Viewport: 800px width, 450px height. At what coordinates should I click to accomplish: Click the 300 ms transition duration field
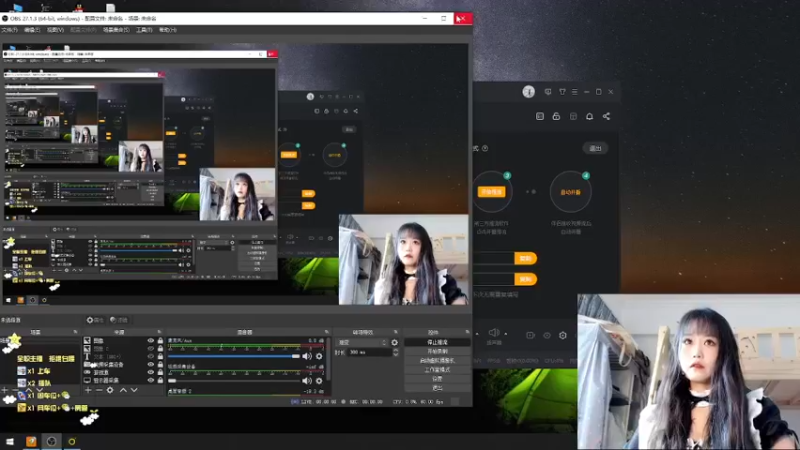[369, 352]
